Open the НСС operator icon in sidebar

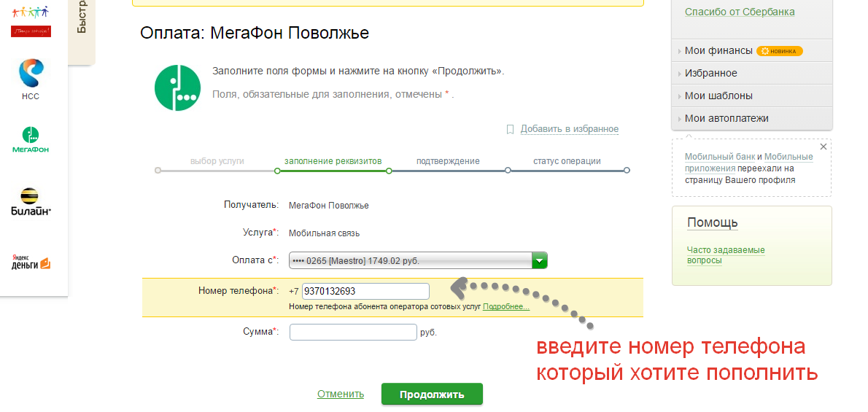(x=31, y=79)
